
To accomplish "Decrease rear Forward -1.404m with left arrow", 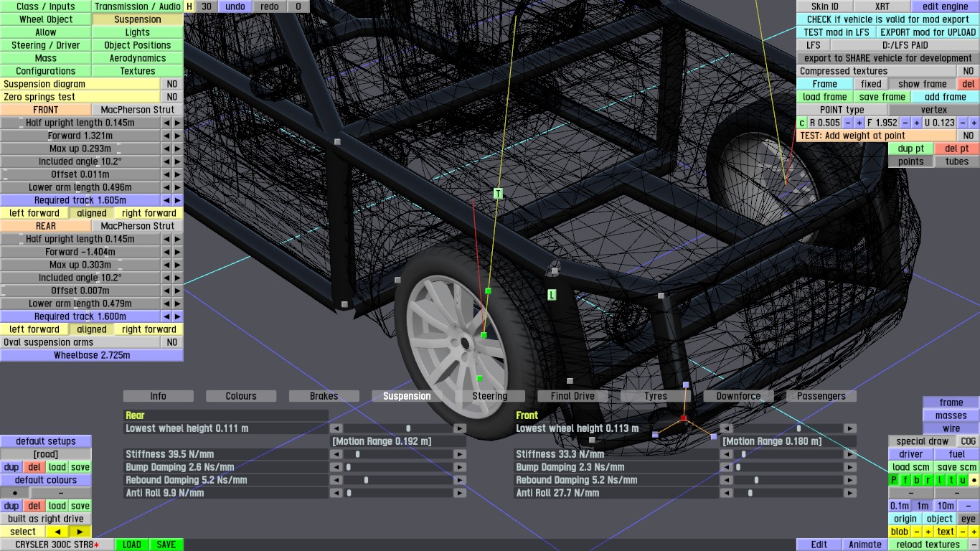I will [x=166, y=252].
